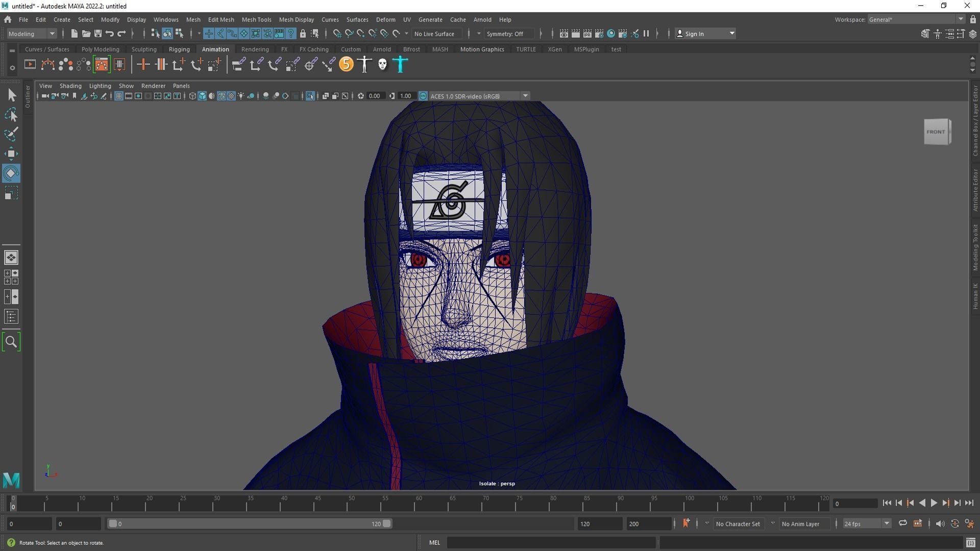Toggle timeline audio mute
The height and width of the screenshot is (551, 980).
(x=940, y=523)
